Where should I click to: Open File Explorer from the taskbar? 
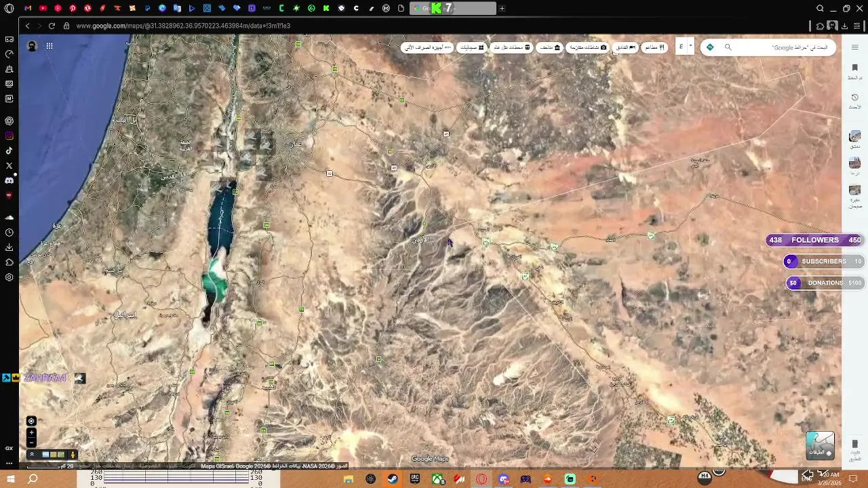point(349,479)
